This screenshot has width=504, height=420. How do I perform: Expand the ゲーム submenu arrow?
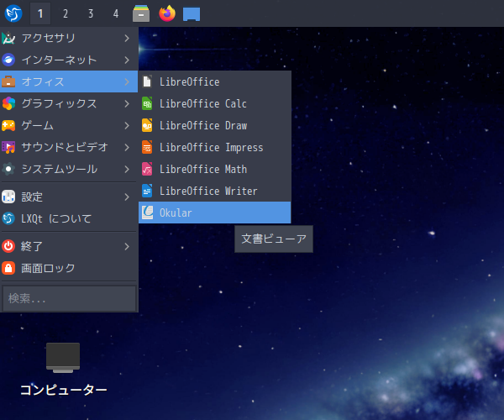point(127,125)
